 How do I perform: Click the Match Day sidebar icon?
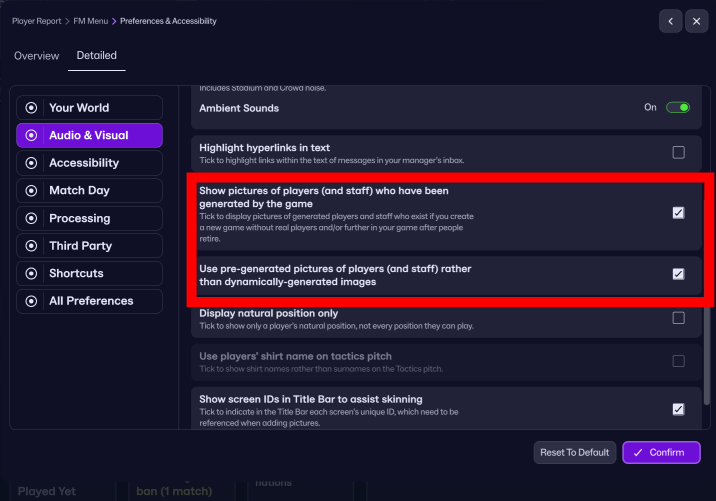pyautogui.click(x=31, y=191)
